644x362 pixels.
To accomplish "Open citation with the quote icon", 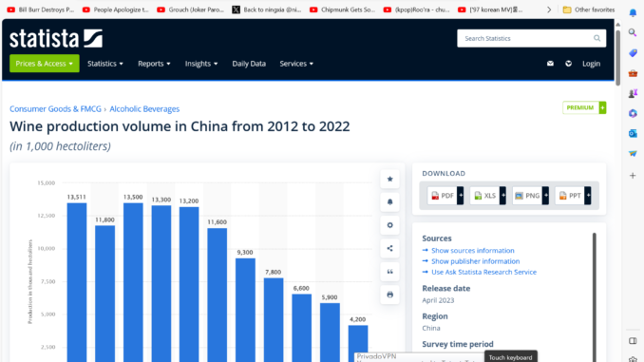I will (x=389, y=272).
